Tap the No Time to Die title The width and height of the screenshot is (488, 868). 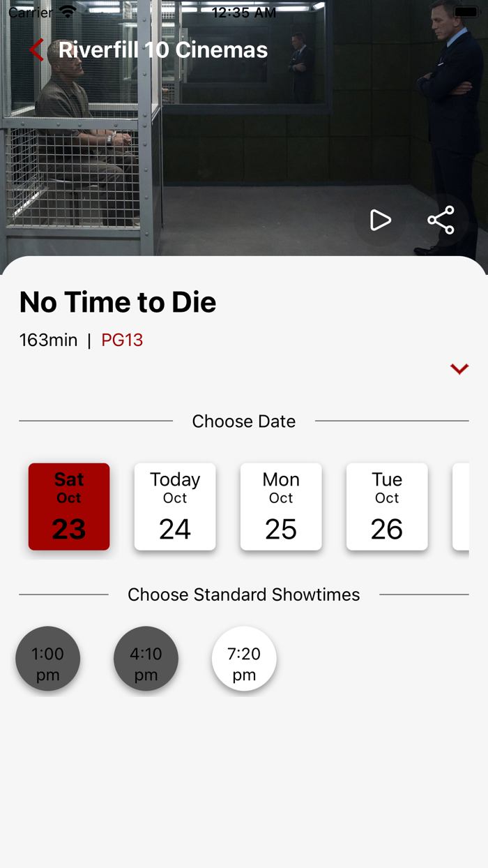[x=118, y=302]
